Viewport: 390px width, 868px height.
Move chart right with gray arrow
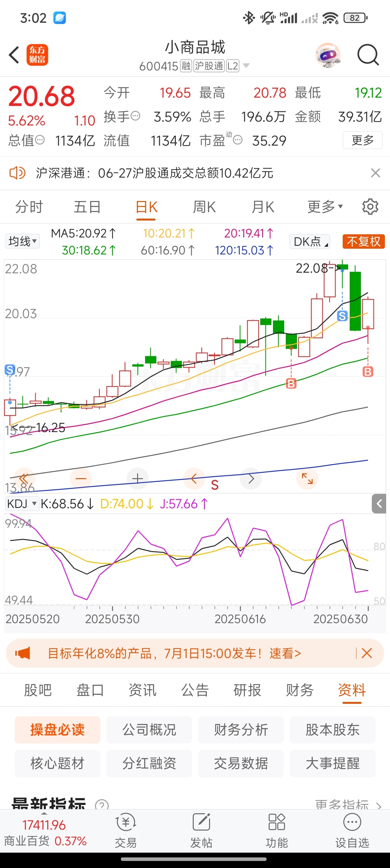251,478
